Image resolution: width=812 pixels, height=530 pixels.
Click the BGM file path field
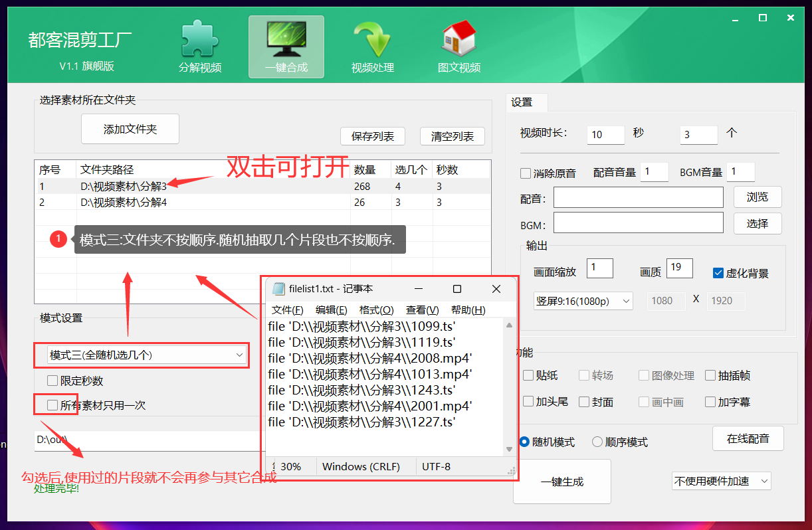(x=639, y=222)
